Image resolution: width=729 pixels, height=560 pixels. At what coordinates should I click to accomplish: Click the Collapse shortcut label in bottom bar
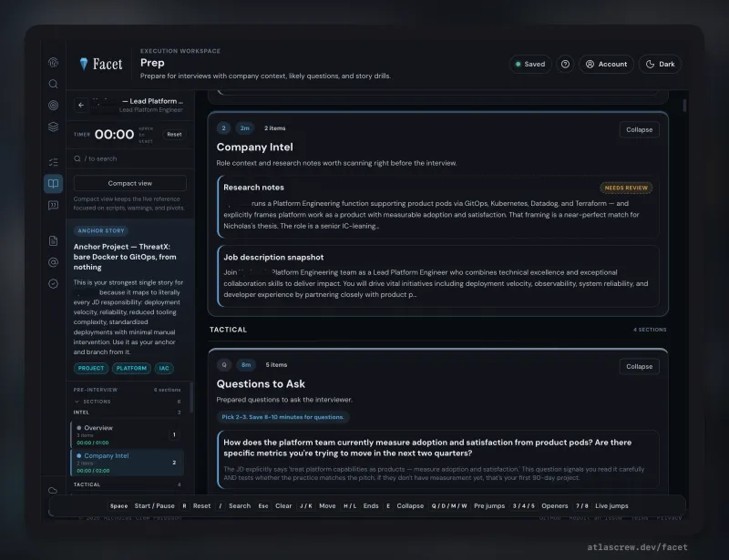(x=410, y=505)
